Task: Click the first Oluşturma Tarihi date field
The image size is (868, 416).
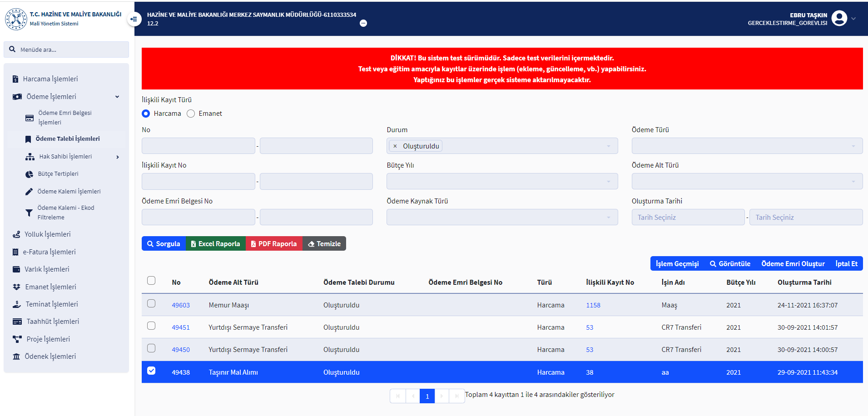Action: pos(688,217)
